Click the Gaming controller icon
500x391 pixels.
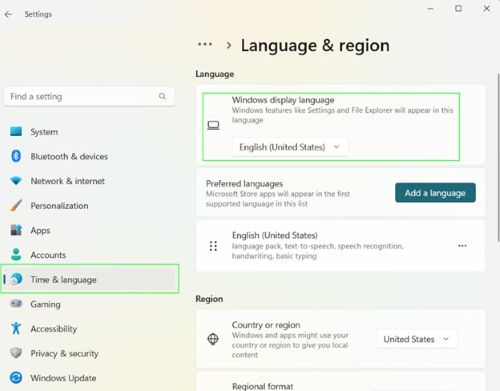coord(16,304)
